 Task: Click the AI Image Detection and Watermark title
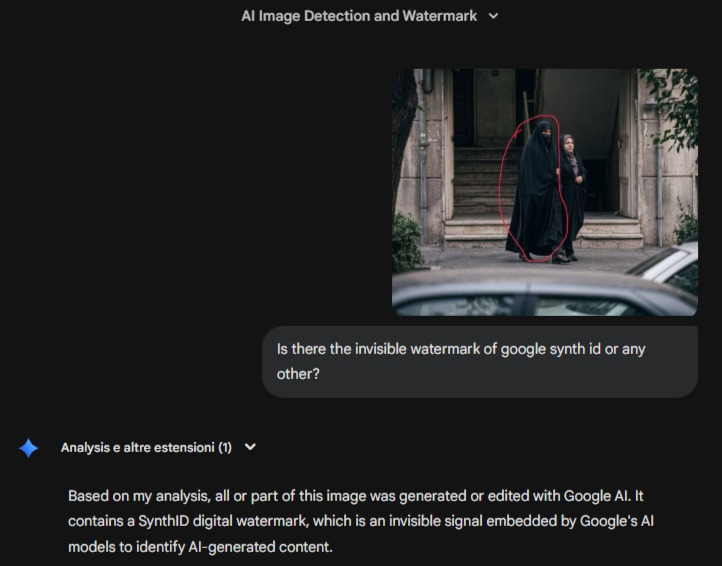click(359, 16)
